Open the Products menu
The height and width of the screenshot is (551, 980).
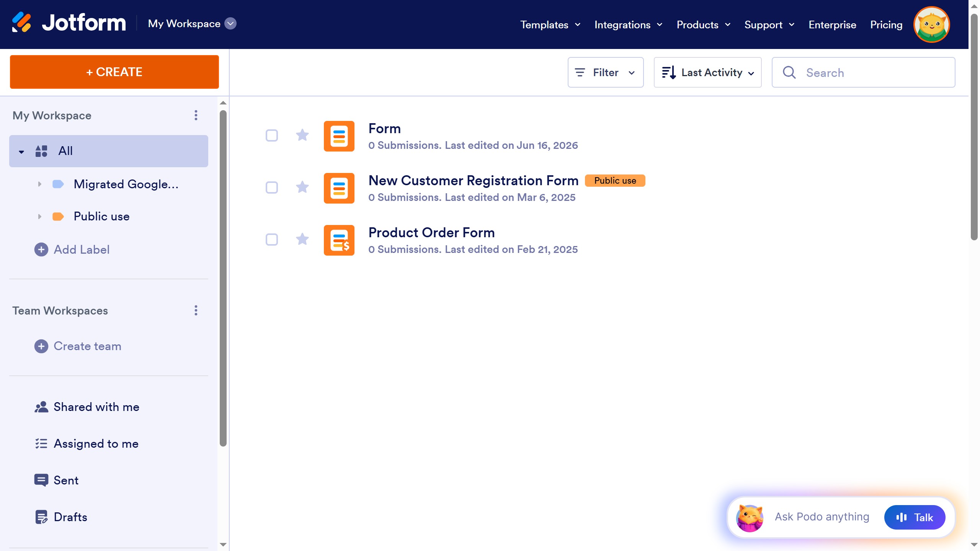(x=703, y=25)
